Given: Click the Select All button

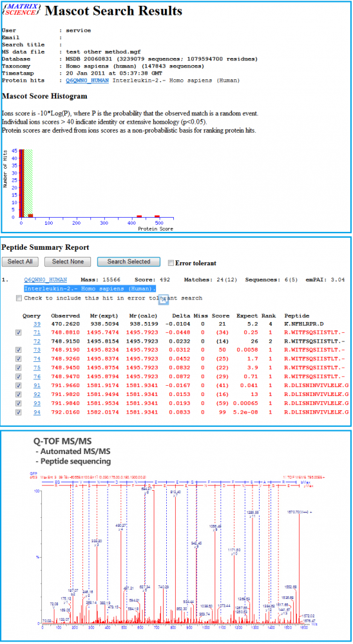Looking at the screenshot, I should [20, 262].
